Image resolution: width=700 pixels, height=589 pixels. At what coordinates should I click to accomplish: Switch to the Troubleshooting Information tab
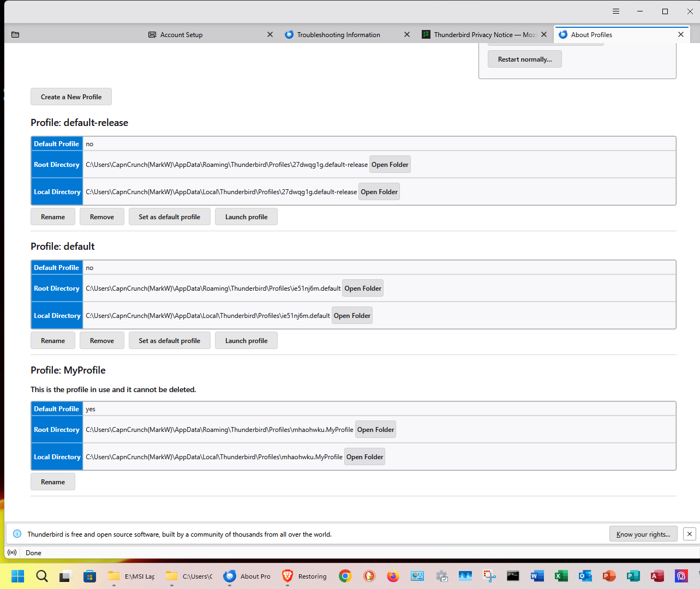click(347, 34)
